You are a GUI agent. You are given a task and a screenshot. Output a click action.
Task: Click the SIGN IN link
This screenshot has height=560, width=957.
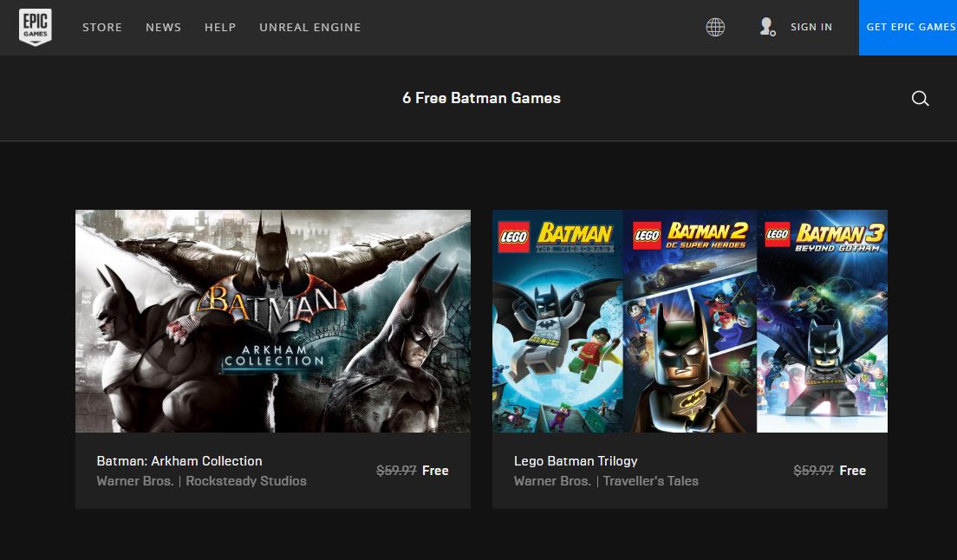[811, 27]
